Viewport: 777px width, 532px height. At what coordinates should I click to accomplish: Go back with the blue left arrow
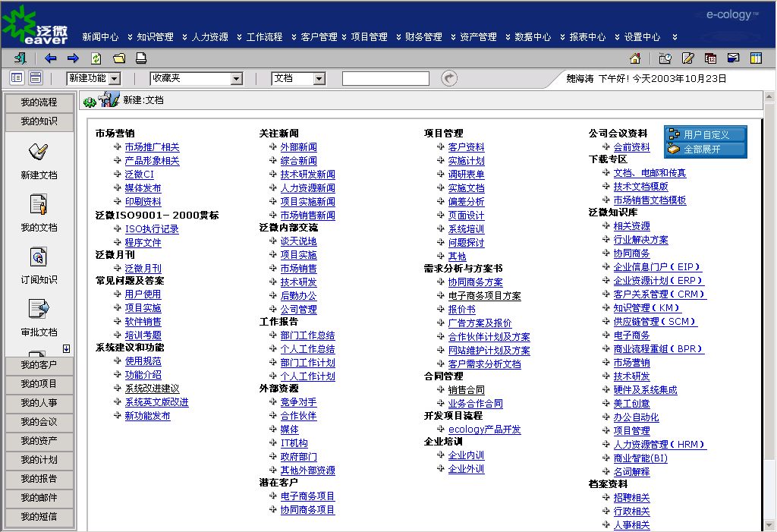point(50,58)
